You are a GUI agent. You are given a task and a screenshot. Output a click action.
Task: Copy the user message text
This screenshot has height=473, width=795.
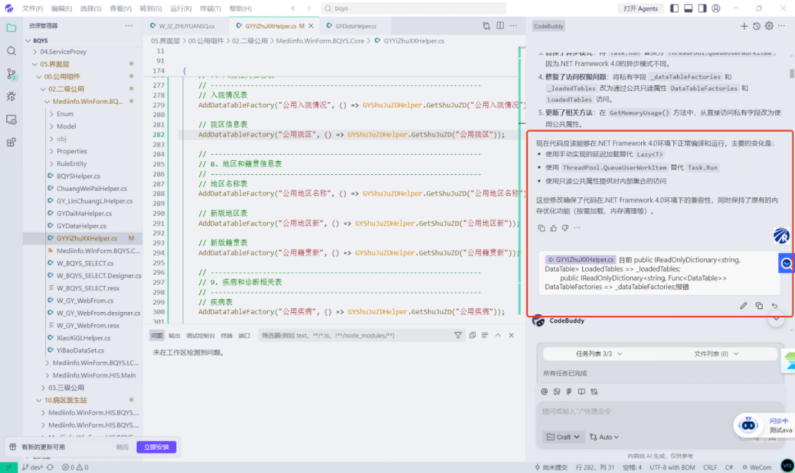pos(759,306)
